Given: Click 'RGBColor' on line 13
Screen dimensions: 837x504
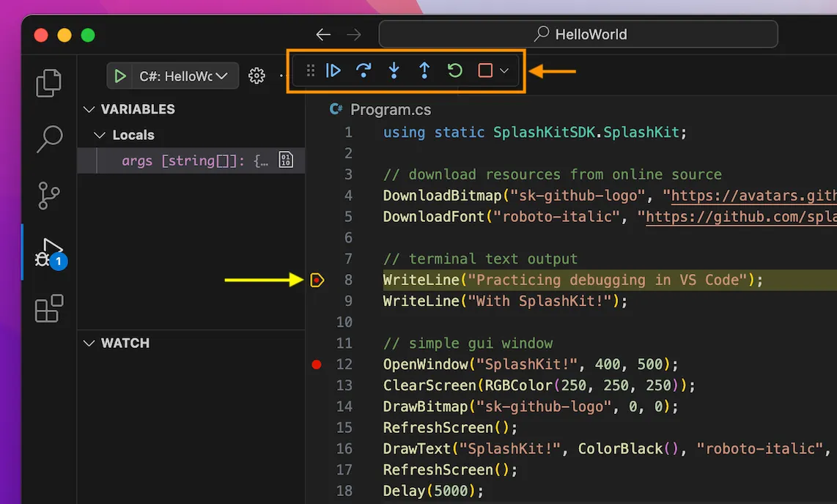Looking at the screenshot, I should click(x=519, y=385).
